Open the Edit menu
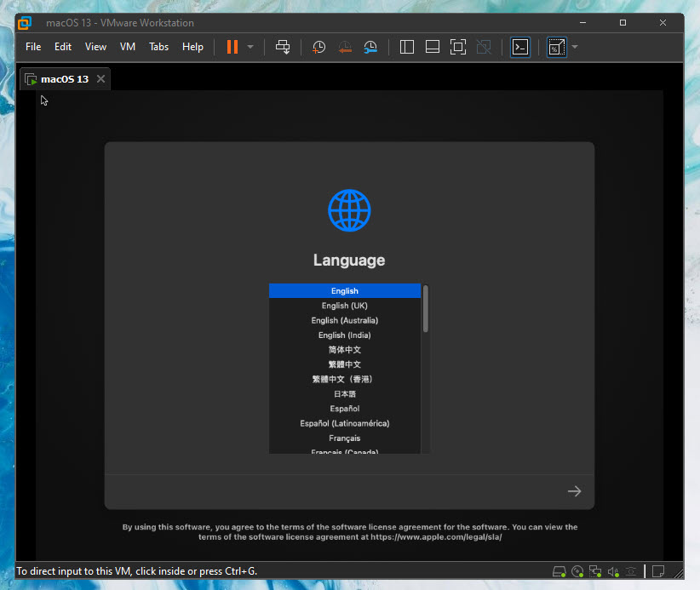 (x=63, y=47)
